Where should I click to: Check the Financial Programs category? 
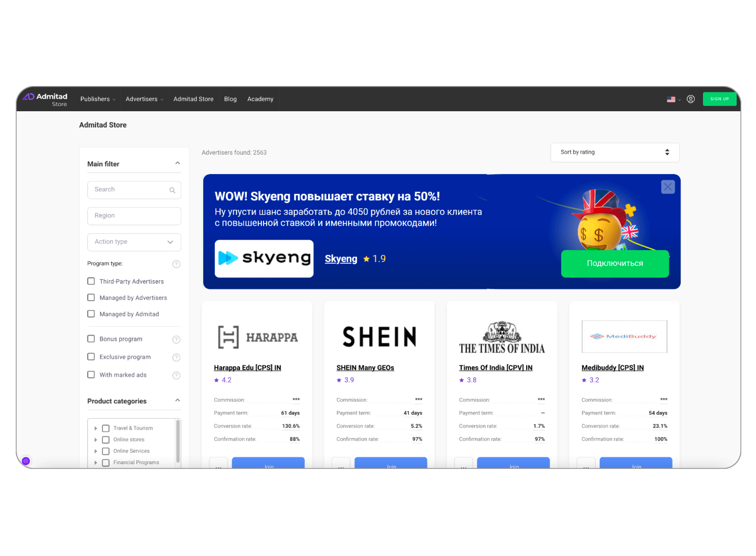[x=106, y=463]
